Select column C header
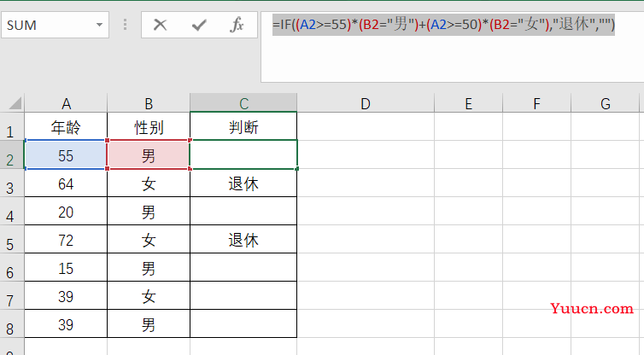Viewport: 644px width, 355px height. (243, 104)
